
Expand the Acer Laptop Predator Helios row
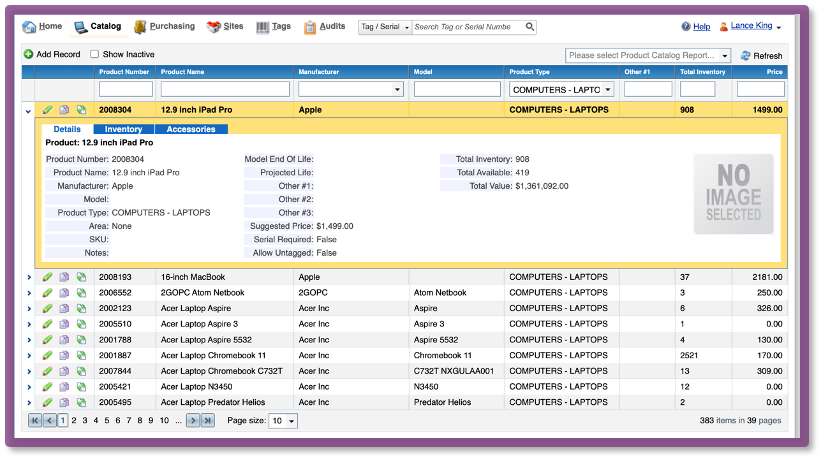(29, 403)
